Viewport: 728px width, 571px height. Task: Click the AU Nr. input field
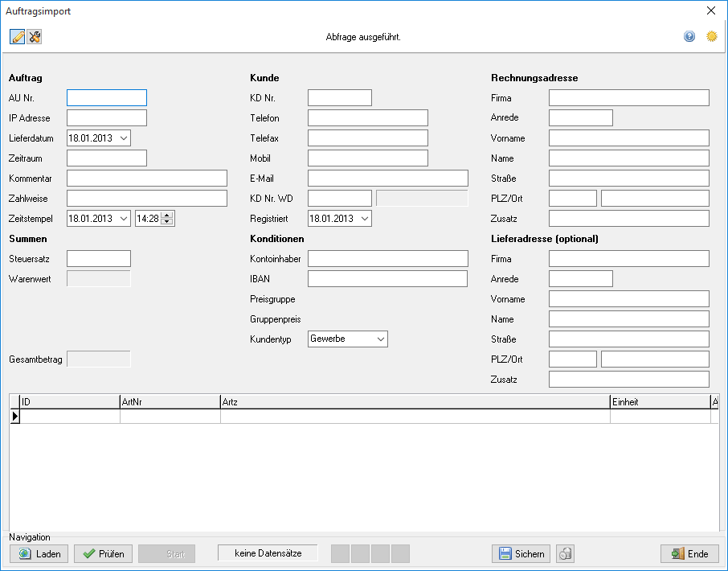click(x=107, y=98)
